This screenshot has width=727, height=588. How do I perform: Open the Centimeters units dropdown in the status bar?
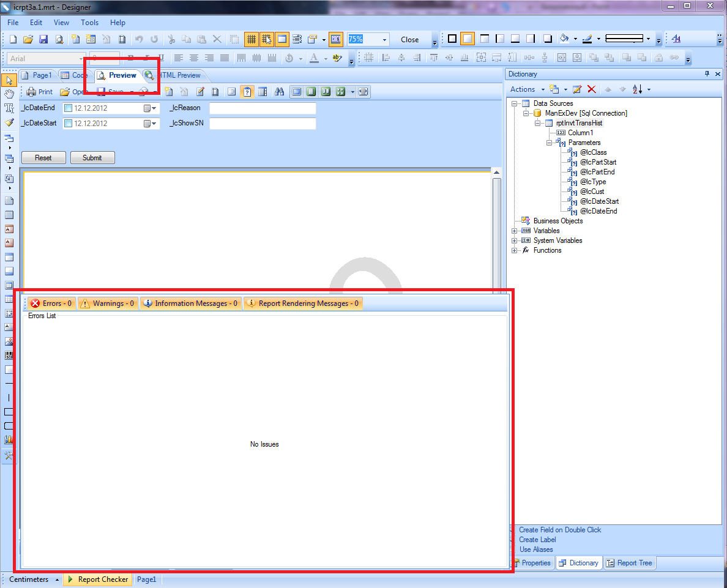point(34,579)
